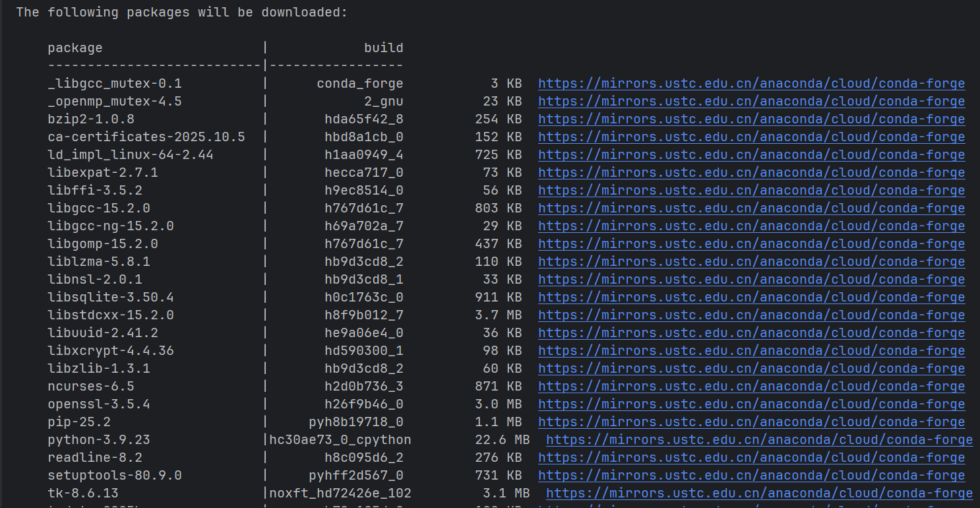This screenshot has height=508, width=980.
Task: Open the libuuid-2.41.2 mirror link
Action: (x=752, y=333)
